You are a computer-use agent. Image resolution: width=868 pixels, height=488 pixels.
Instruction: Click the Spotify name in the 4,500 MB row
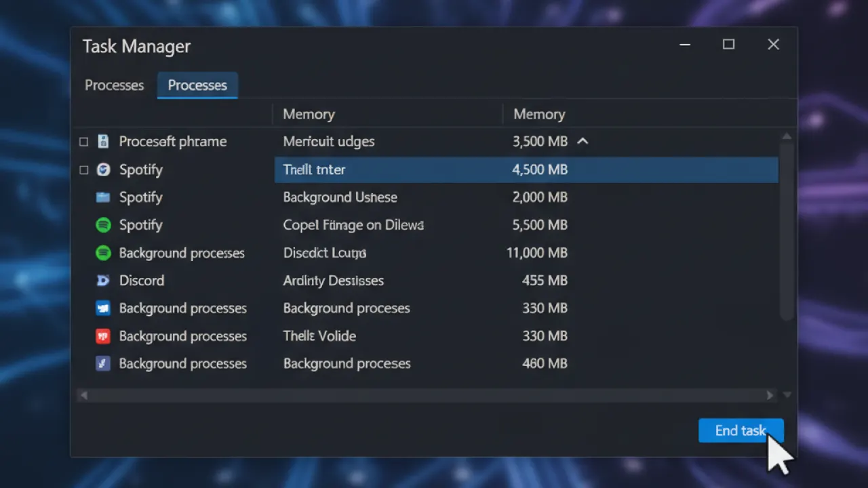pyautogui.click(x=141, y=169)
